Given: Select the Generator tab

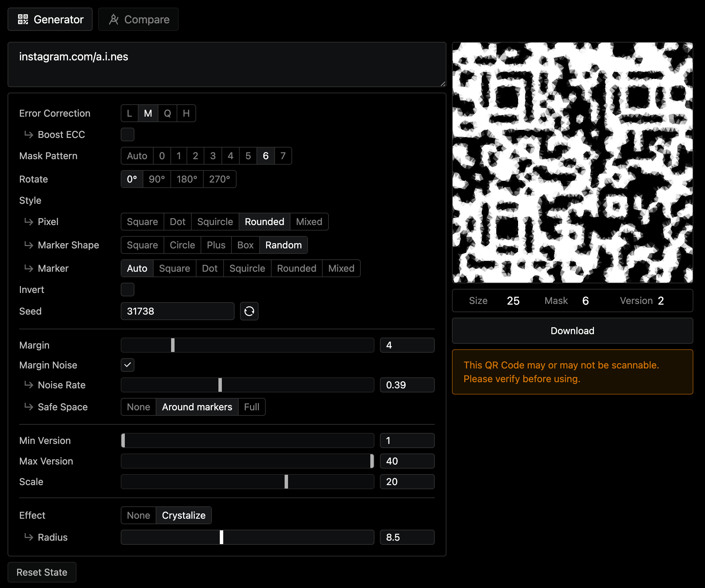Looking at the screenshot, I should 50,19.
